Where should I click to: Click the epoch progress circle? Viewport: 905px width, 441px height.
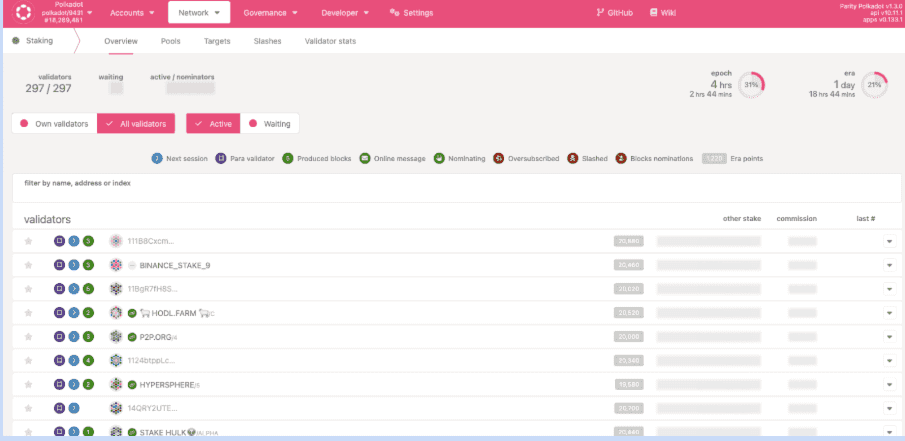[x=752, y=85]
